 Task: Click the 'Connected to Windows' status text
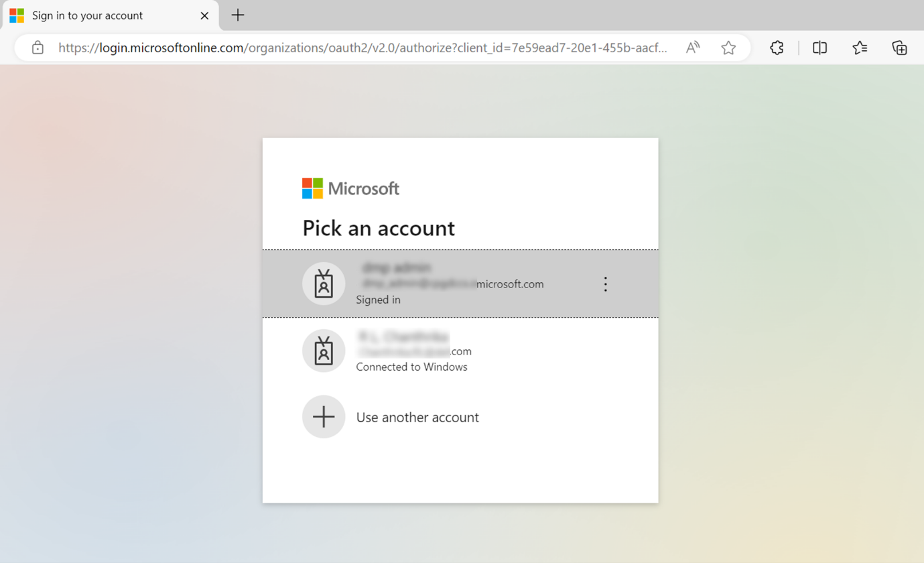(412, 367)
